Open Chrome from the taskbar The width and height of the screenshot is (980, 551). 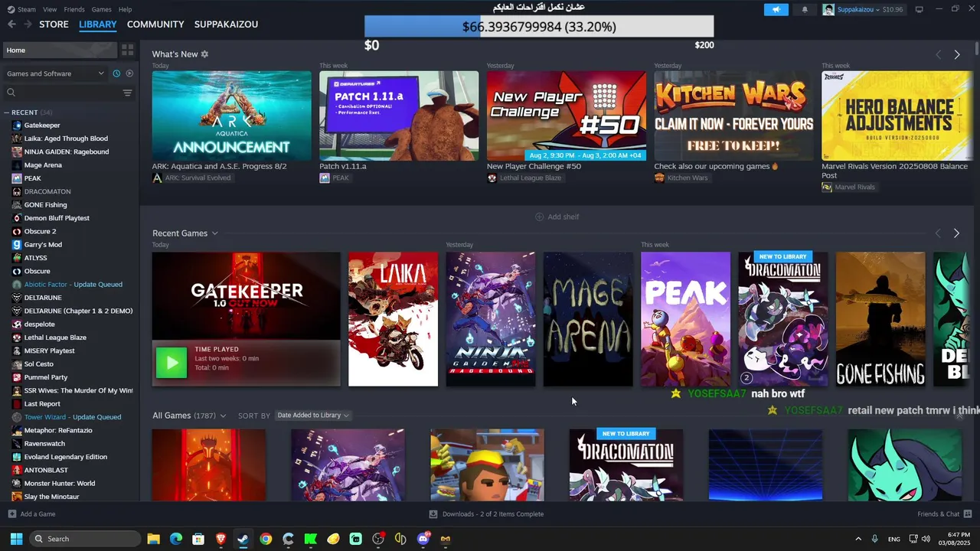click(x=266, y=539)
